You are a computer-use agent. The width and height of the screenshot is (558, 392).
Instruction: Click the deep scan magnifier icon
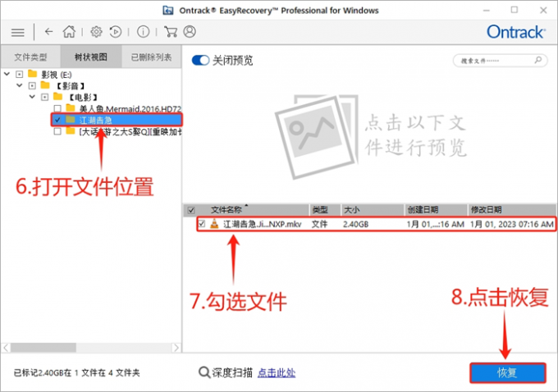[x=204, y=372]
